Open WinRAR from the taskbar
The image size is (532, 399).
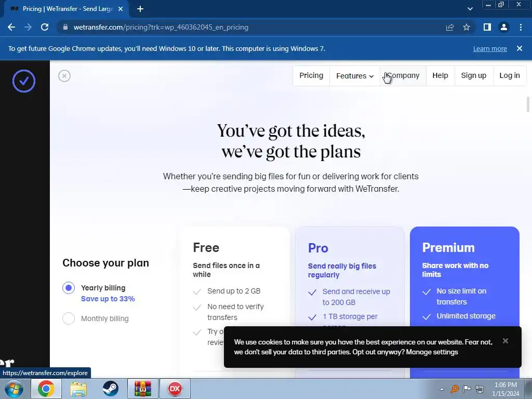point(143,389)
